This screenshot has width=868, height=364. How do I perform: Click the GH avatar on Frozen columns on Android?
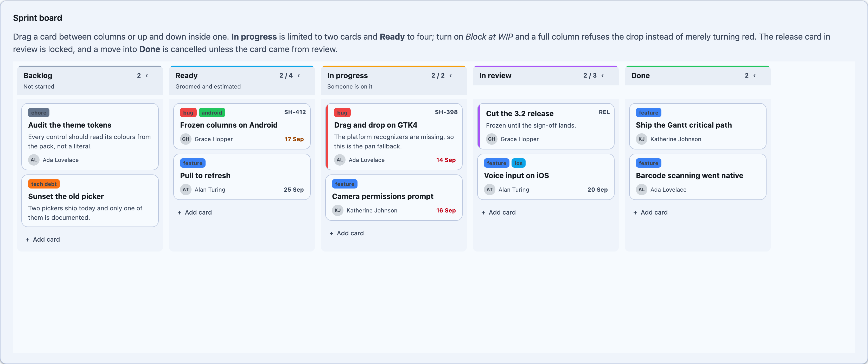click(x=186, y=139)
